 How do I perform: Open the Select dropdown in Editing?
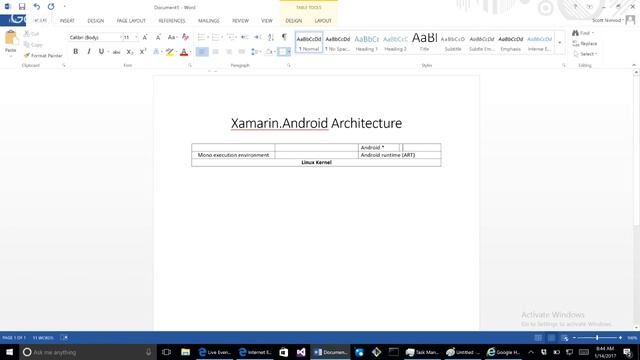[585, 54]
